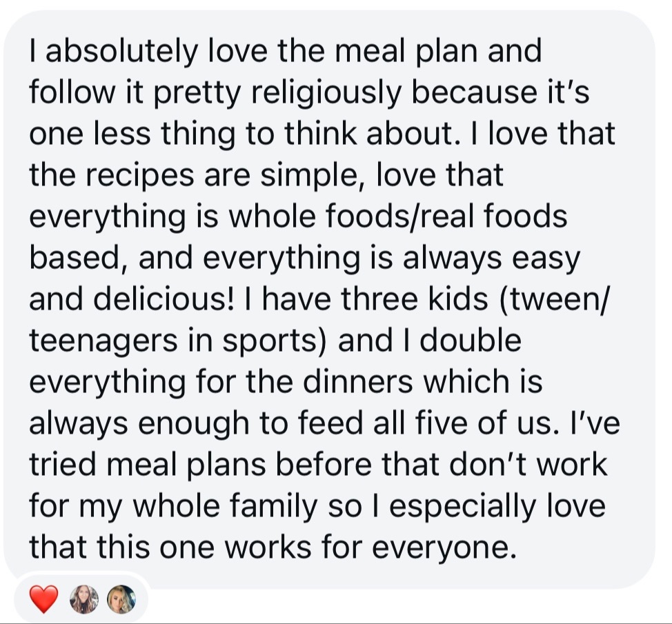The image size is (672, 624).
Task: Open the blonde-haired reactor's profile avatar
Action: [x=121, y=599]
